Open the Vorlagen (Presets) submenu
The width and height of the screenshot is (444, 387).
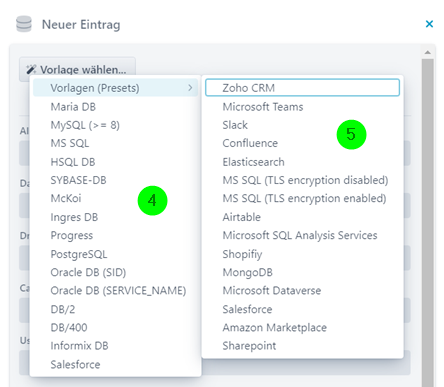tap(115, 88)
